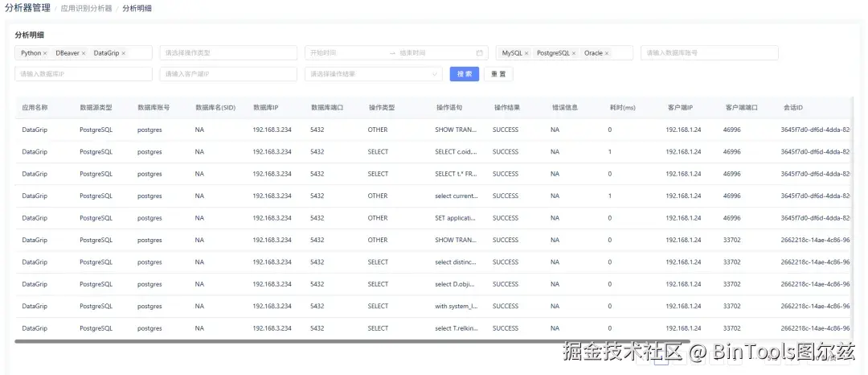
Task: Click SELECT type in 'select D.obji...' row
Action: [x=378, y=284]
